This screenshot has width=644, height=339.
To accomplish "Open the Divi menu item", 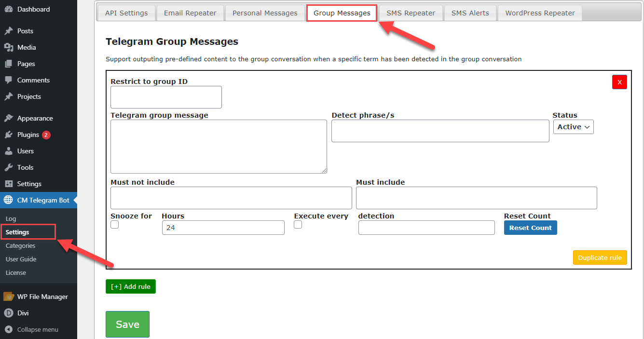I will [39, 313].
